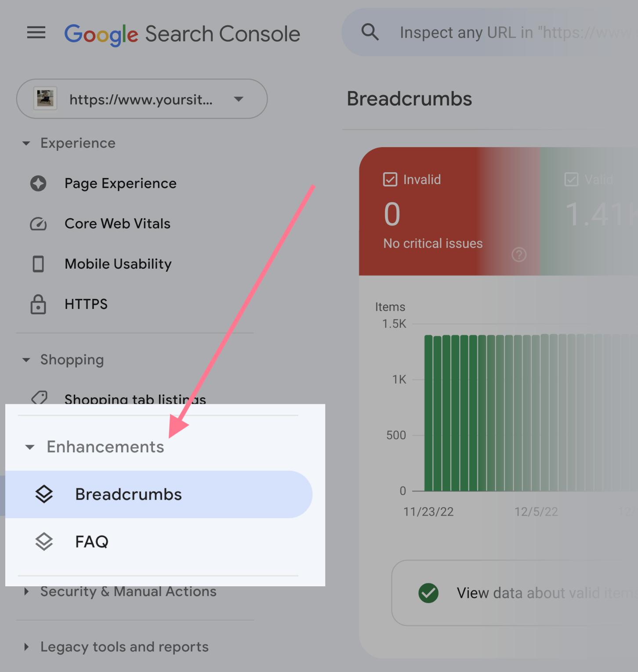
Task: Click the HTTPS padlock icon
Action: (x=38, y=304)
